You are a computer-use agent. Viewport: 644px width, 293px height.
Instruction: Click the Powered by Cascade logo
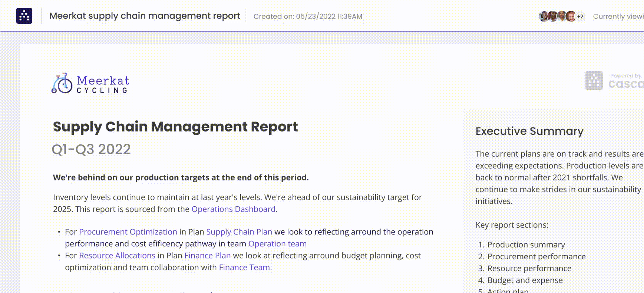[614, 81]
